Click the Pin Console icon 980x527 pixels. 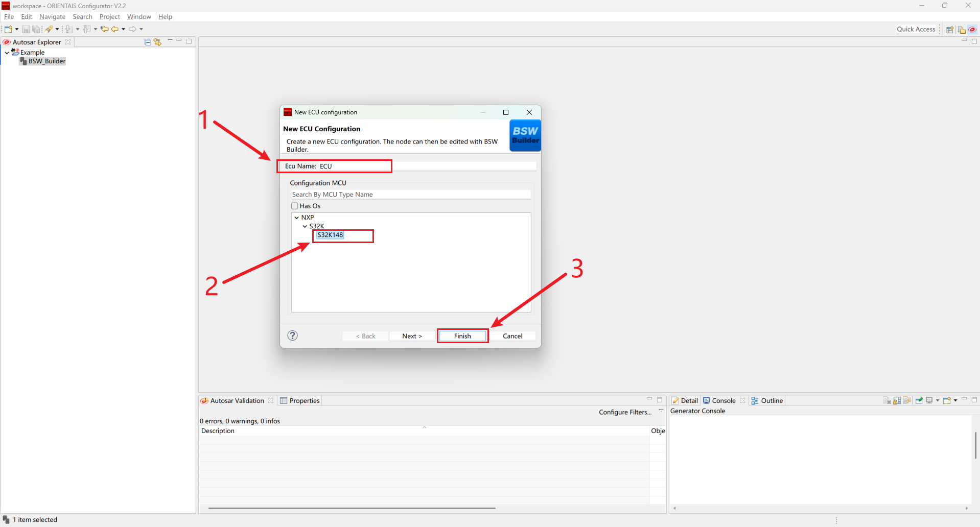click(919, 401)
